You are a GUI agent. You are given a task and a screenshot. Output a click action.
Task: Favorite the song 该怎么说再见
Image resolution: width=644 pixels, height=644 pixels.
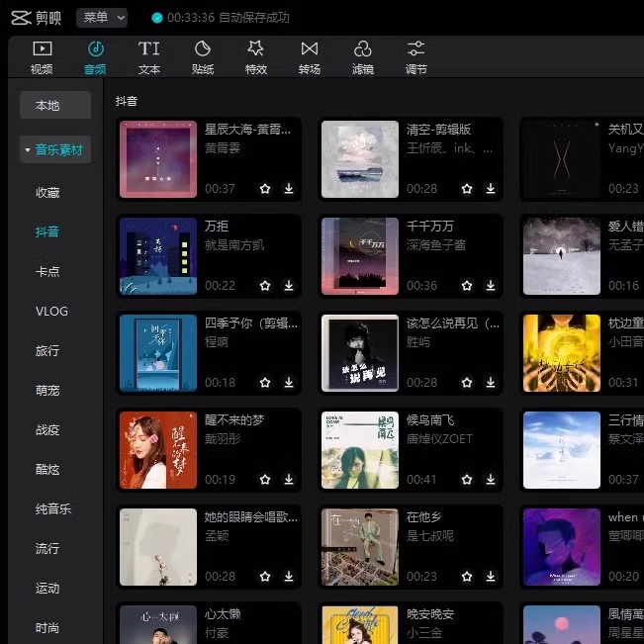pyautogui.click(x=467, y=383)
